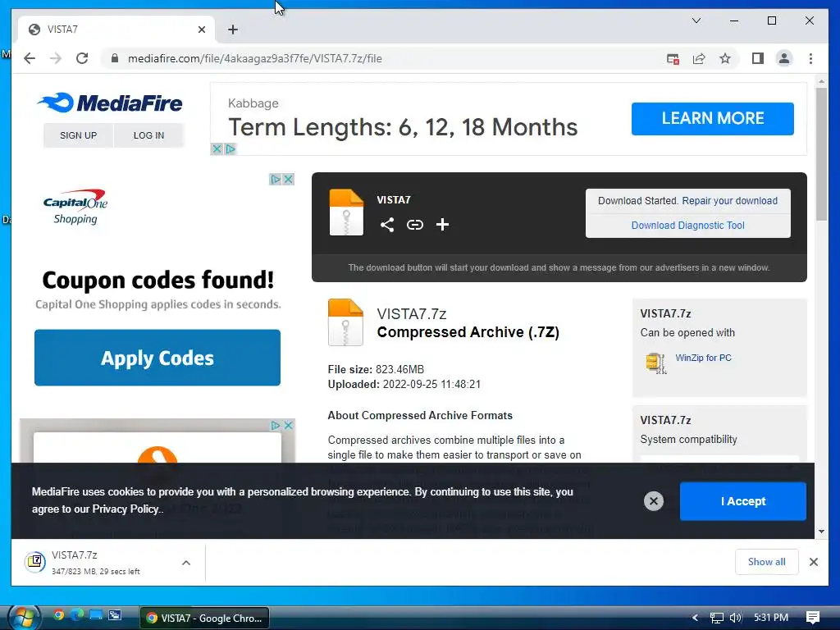Bookmark this page with the star icon

coord(725,58)
